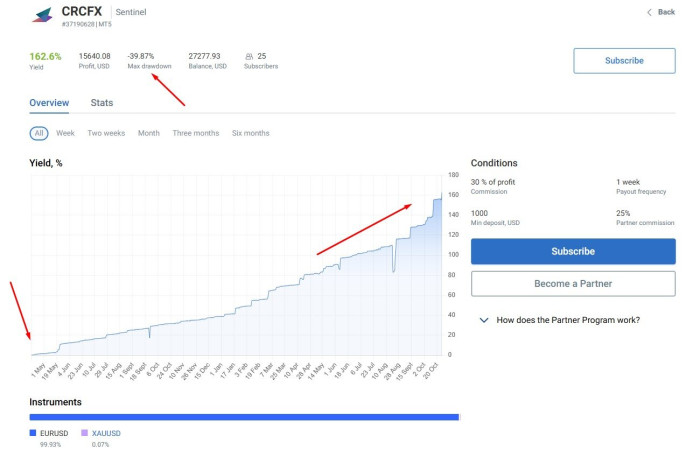This screenshot has height=450, width=700.
Task: Click the '1 Jan' date axis label
Action: [216, 370]
